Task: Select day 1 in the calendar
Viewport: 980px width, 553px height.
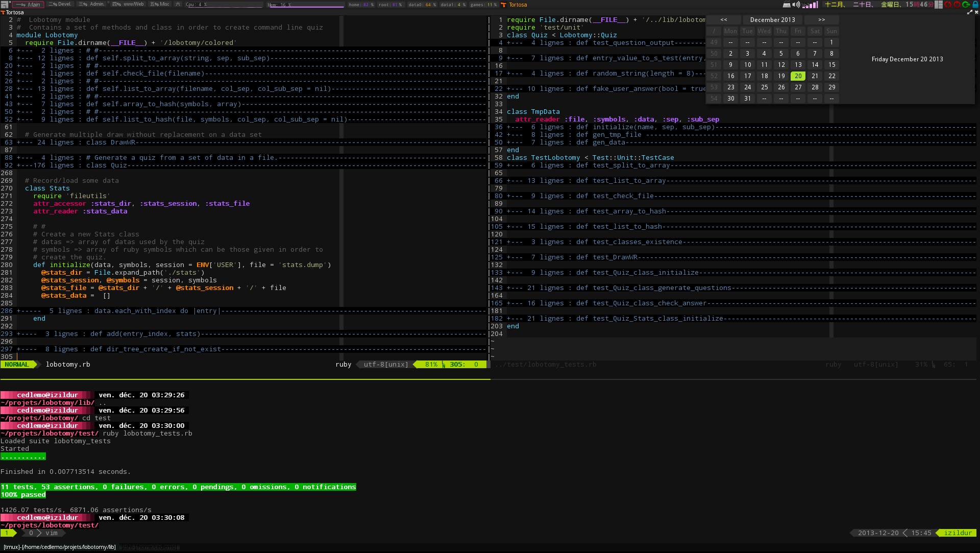Action: click(x=831, y=42)
